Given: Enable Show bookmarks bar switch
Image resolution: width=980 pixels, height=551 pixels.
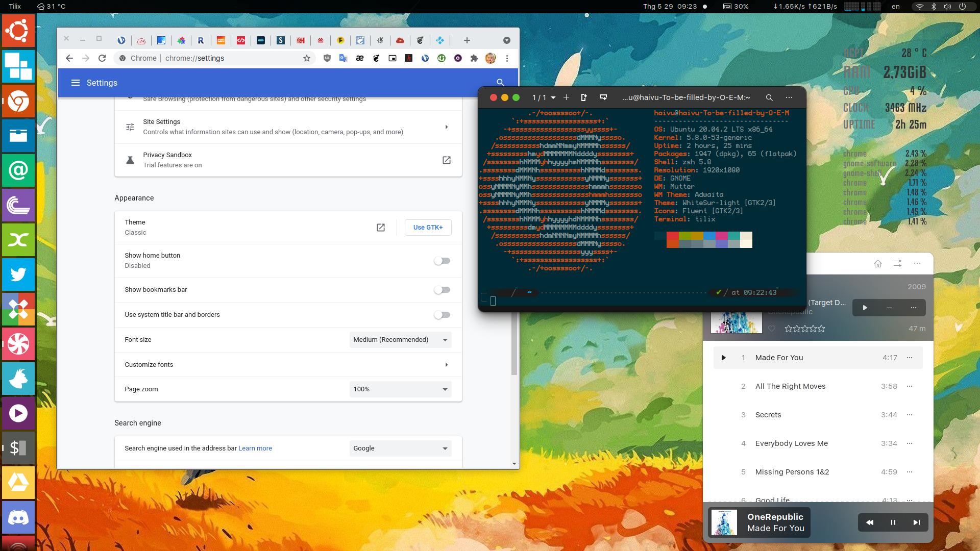Looking at the screenshot, I should coord(442,290).
